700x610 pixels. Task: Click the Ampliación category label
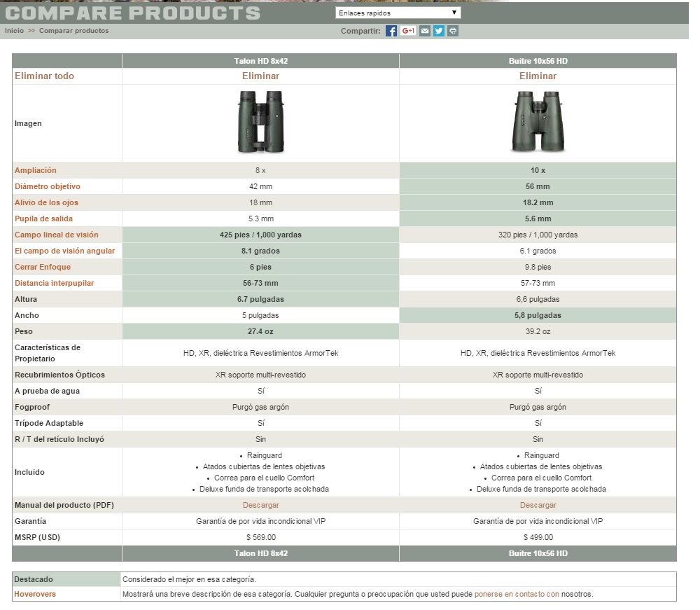pyautogui.click(x=36, y=170)
